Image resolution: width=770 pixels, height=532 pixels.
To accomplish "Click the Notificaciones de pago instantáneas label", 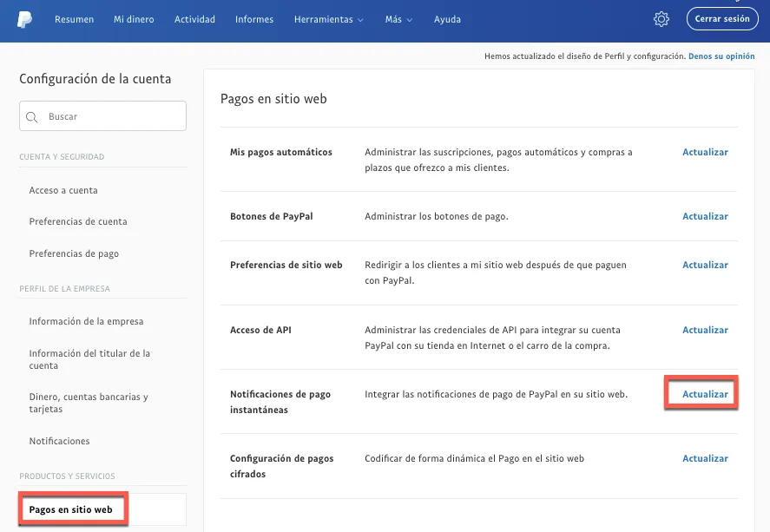I will [280, 402].
